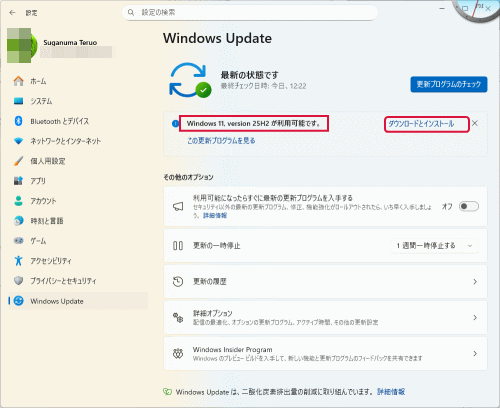Click the Windows Update sidebar icon
The height and width of the screenshot is (408, 500).
pos(19,301)
